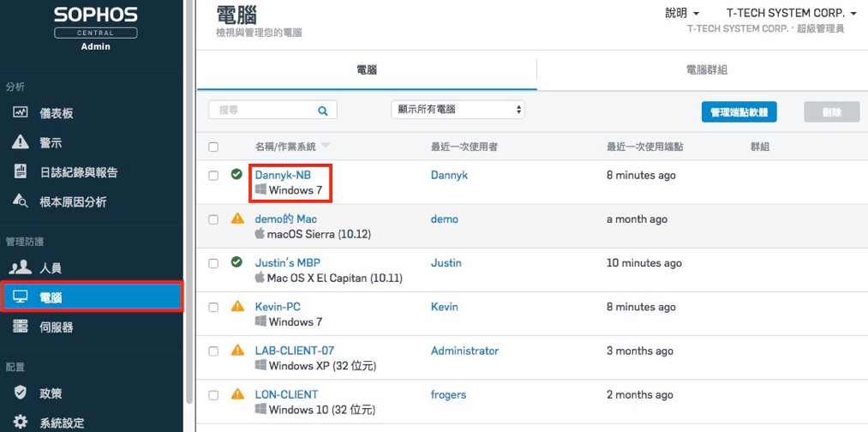Sort by 名稱/作業系統 column arrow
This screenshot has width=868, height=432.
pyautogui.click(x=325, y=146)
